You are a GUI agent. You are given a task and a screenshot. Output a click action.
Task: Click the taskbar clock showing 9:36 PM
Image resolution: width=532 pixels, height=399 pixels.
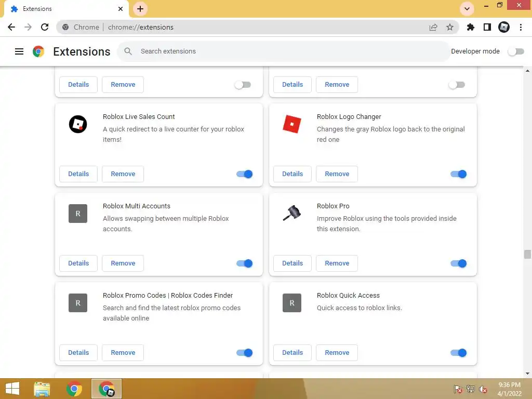coord(509,389)
